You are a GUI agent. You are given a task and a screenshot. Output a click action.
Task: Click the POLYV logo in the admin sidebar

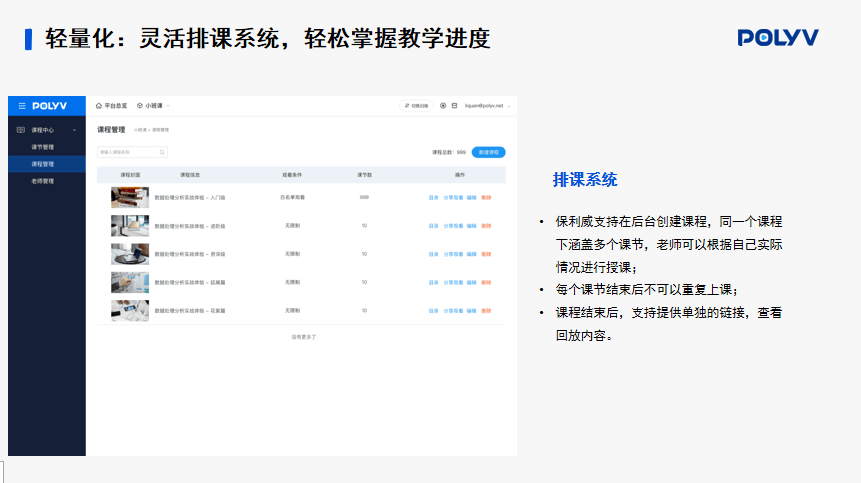[49, 106]
